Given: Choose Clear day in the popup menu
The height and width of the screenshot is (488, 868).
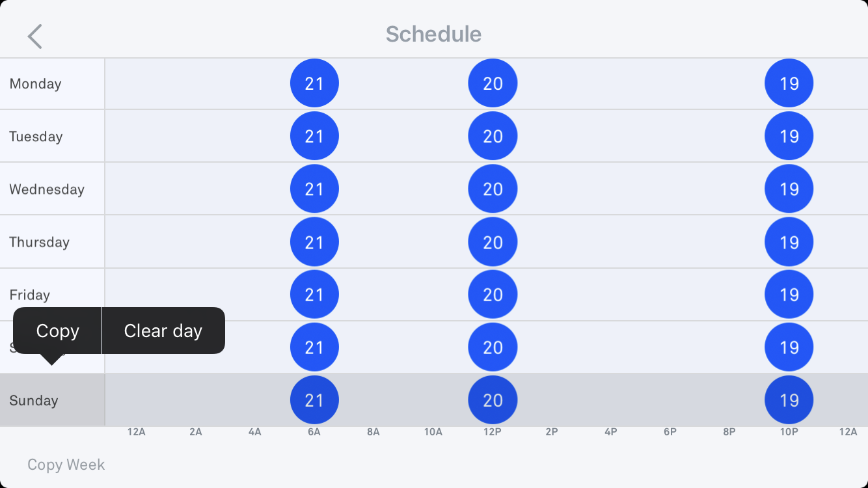Looking at the screenshot, I should click(163, 331).
